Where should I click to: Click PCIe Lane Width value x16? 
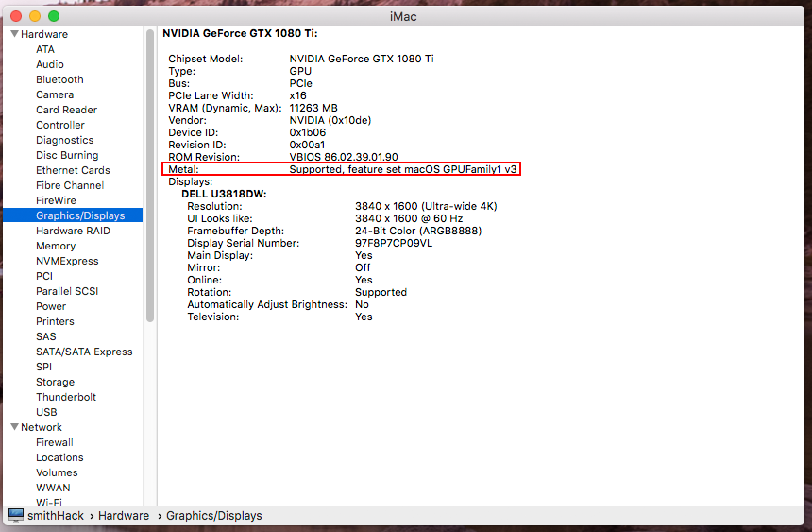point(297,95)
